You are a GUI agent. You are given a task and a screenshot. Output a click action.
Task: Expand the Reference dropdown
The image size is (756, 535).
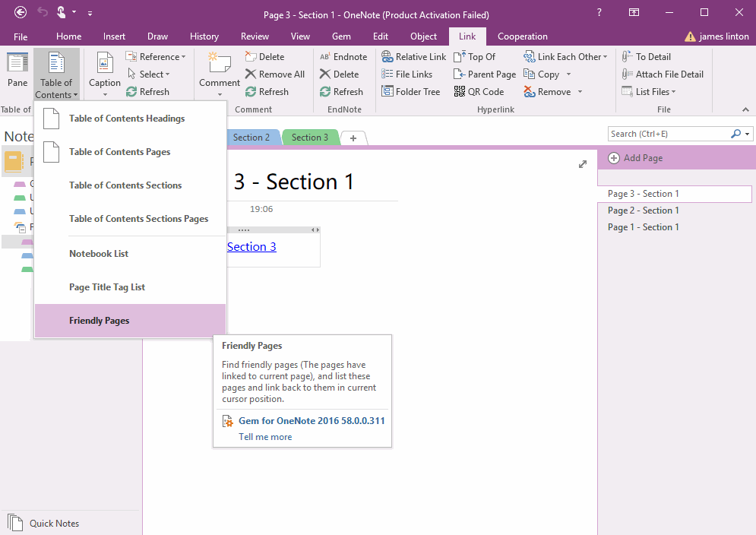[x=155, y=57]
